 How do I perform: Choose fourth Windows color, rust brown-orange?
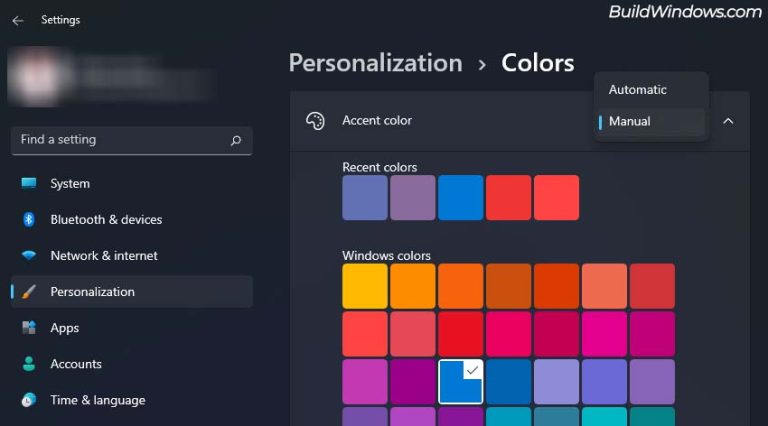coord(508,286)
